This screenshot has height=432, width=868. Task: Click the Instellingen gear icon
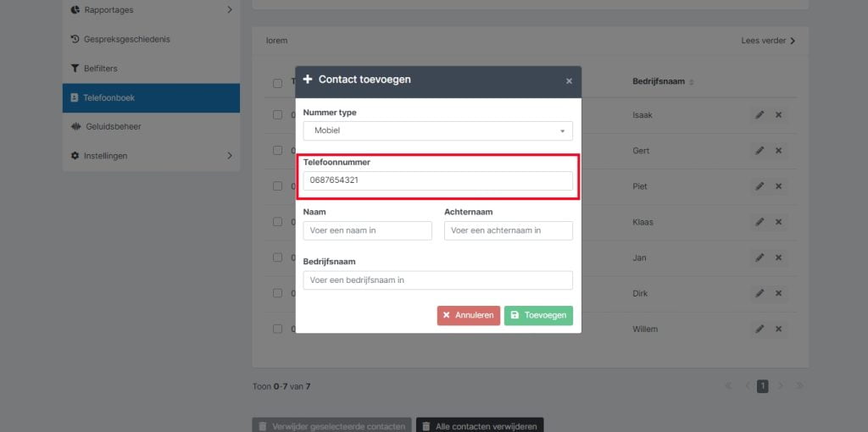pyautogui.click(x=75, y=156)
